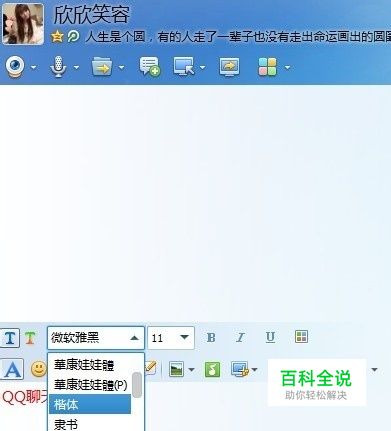Click the signature text beginning 人生是个圆
Image resolution: width=391 pixels, height=431 pixels.
(238, 36)
